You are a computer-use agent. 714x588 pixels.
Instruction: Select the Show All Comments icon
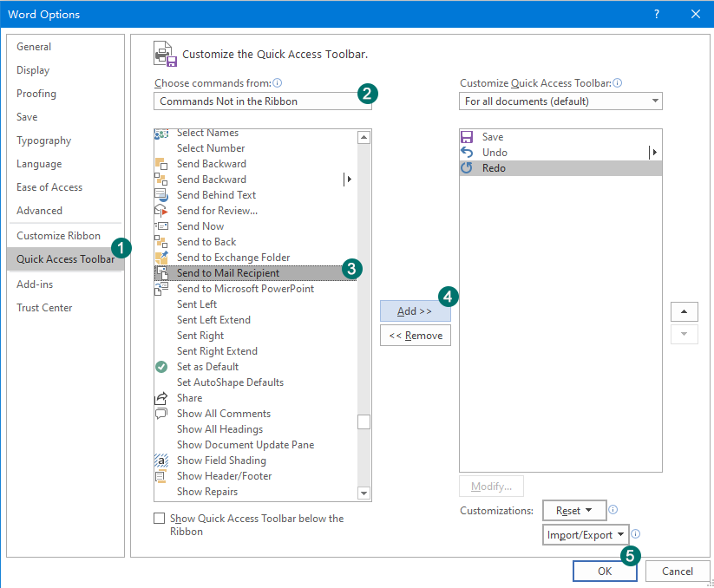[161, 414]
